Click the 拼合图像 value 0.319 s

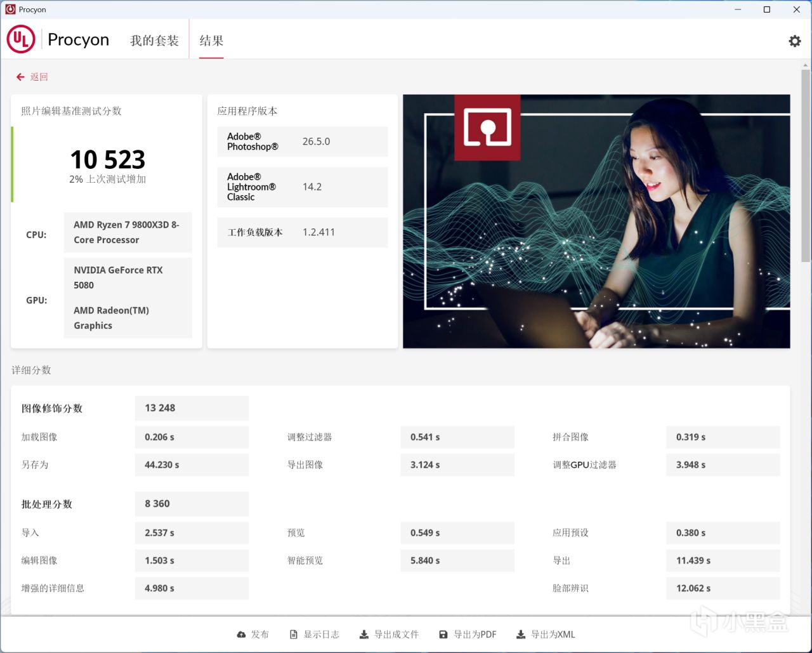tap(723, 437)
